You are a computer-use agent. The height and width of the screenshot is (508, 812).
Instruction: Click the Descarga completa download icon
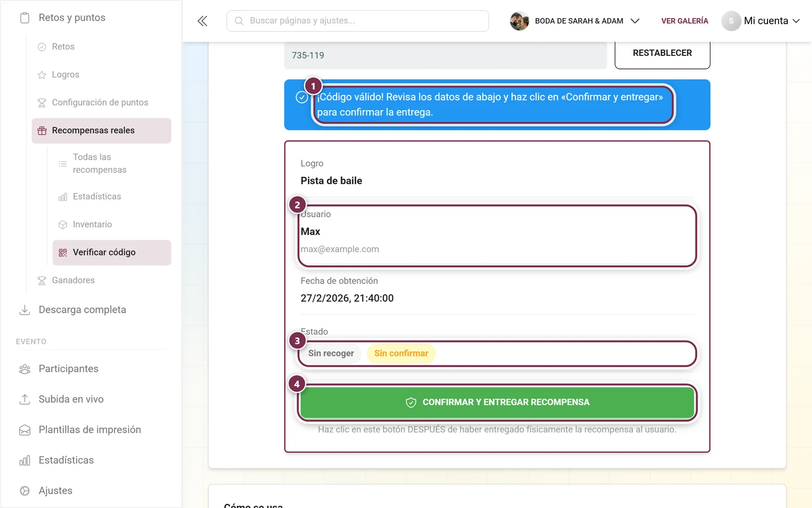(25, 310)
